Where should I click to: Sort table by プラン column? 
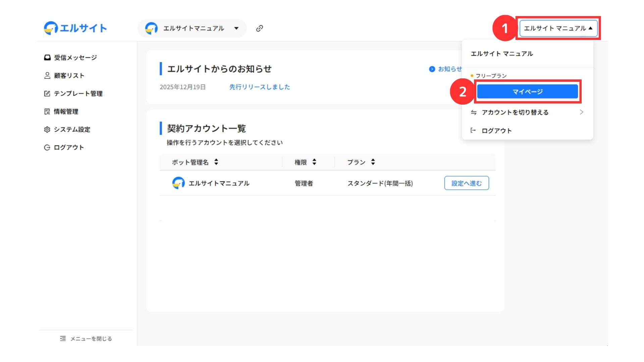373,162
